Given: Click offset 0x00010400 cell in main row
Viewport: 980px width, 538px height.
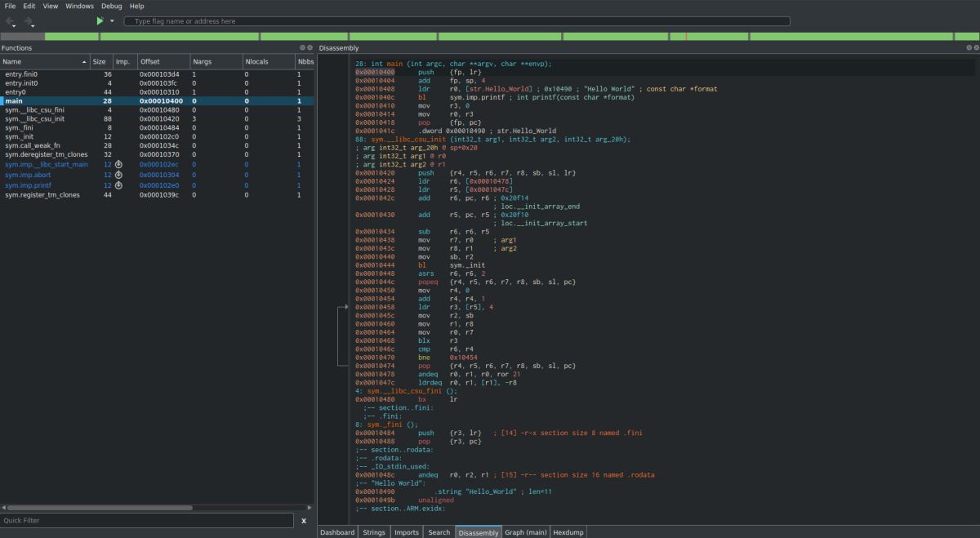Looking at the screenshot, I should coord(163,101).
